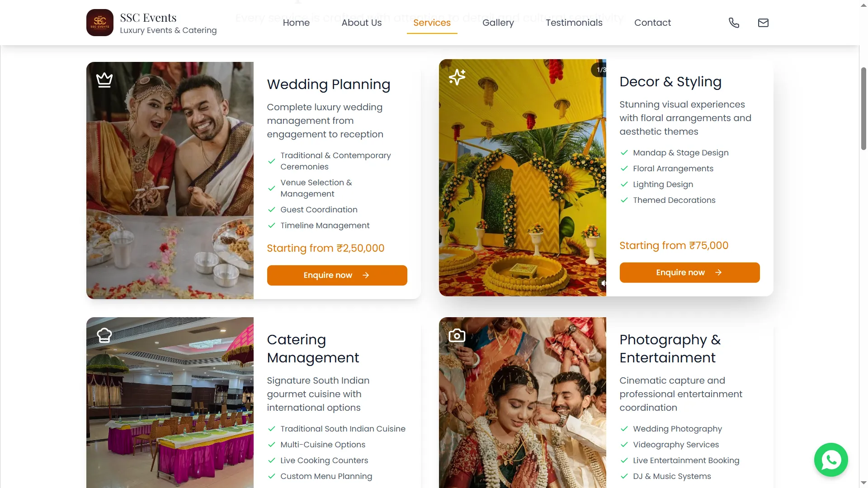
Task: Open Decor & Styling mandap photo
Action: [523, 178]
